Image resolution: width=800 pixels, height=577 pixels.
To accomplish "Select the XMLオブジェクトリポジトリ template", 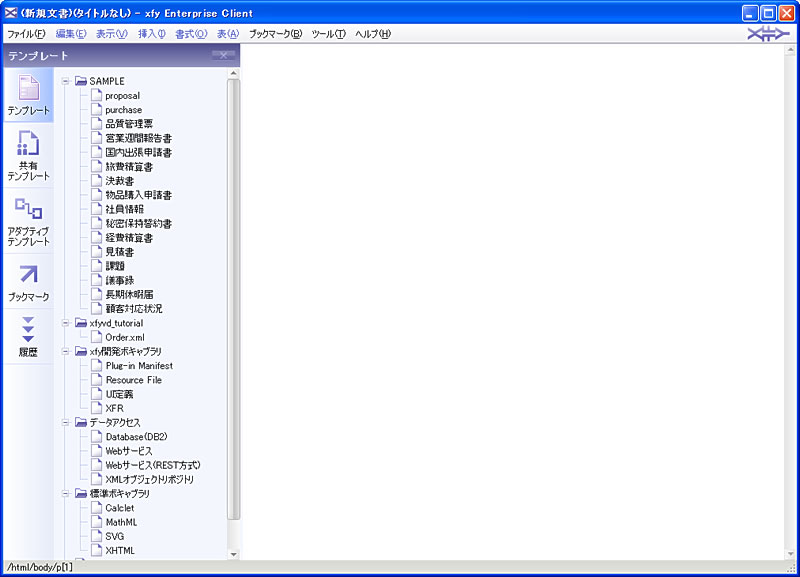I will point(149,479).
